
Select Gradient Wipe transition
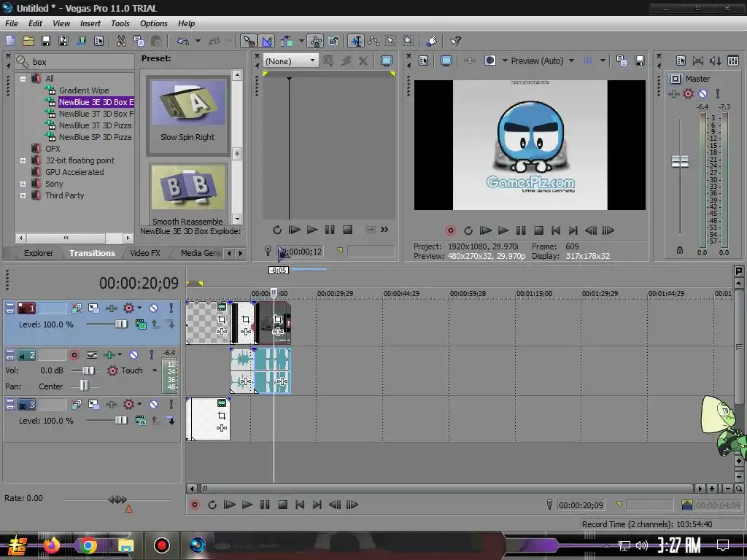tap(84, 90)
